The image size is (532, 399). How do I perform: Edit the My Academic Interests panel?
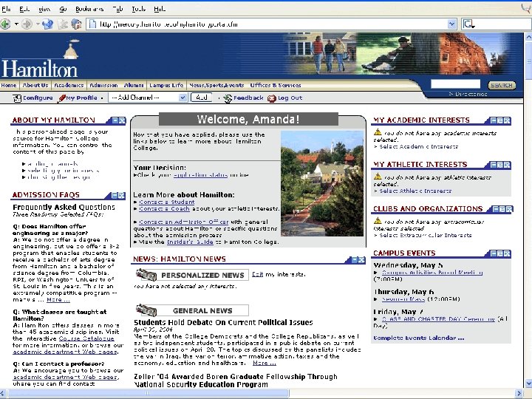pos(500,120)
